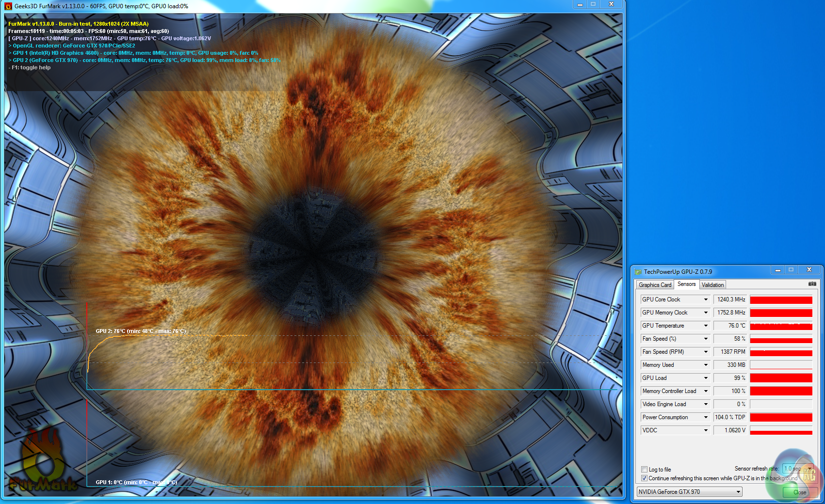
Task: Click the GPU 1: 0°C graph label
Action: 136,482
